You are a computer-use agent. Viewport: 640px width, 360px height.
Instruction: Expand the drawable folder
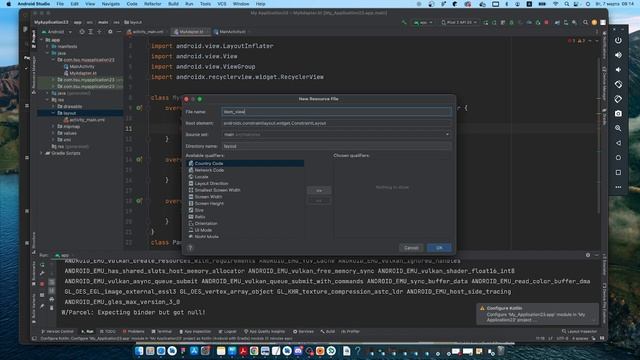pyautogui.click(x=53, y=107)
